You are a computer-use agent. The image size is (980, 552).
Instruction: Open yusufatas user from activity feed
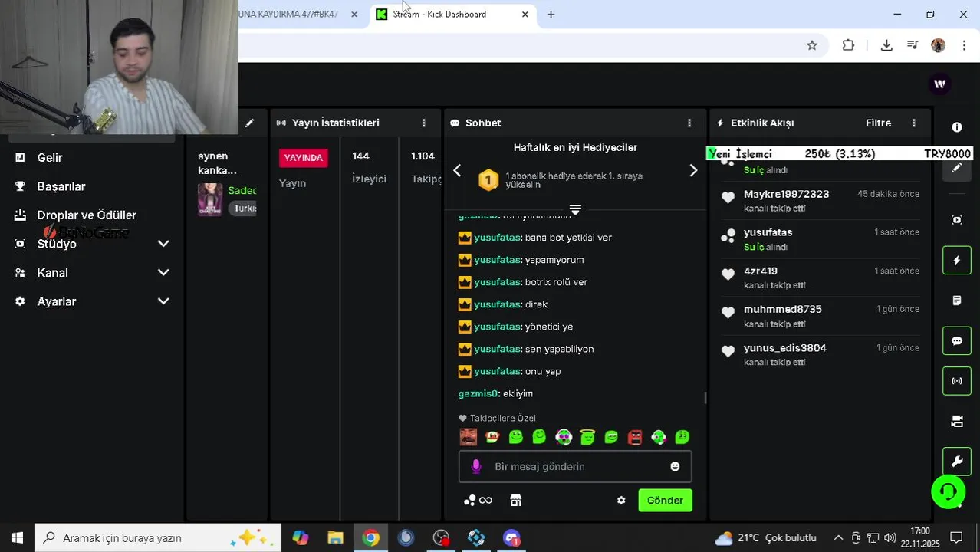click(768, 232)
